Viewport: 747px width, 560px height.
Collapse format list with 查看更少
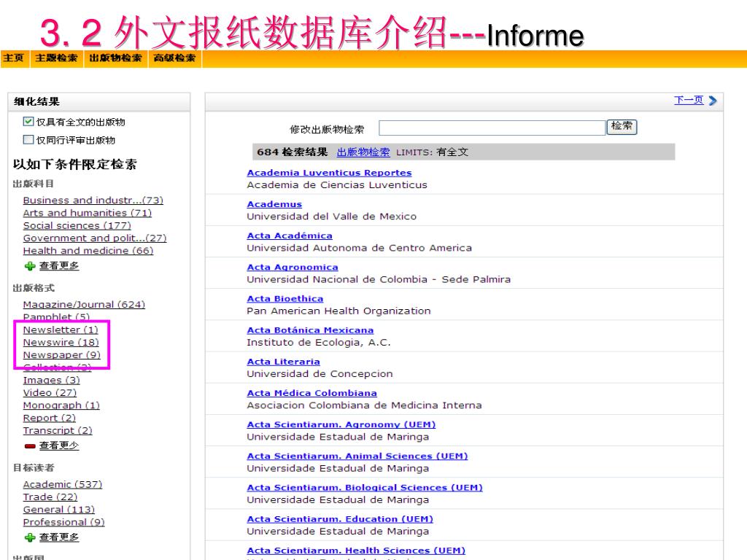[x=59, y=446]
